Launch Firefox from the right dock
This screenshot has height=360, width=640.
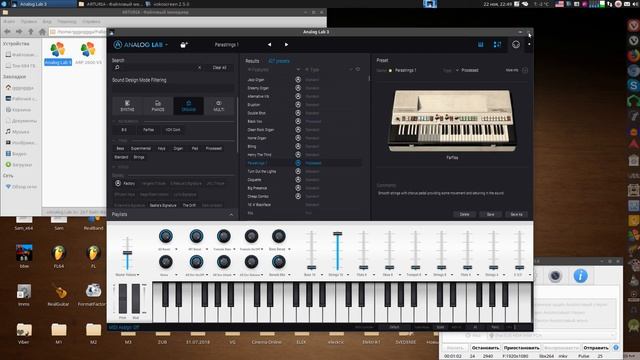633,56
